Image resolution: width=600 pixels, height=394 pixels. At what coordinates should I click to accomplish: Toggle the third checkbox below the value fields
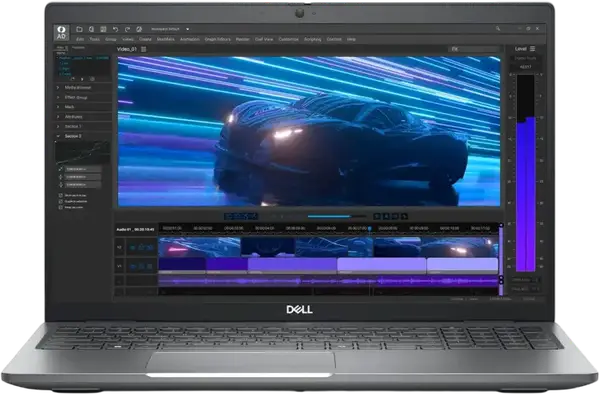coord(60,207)
